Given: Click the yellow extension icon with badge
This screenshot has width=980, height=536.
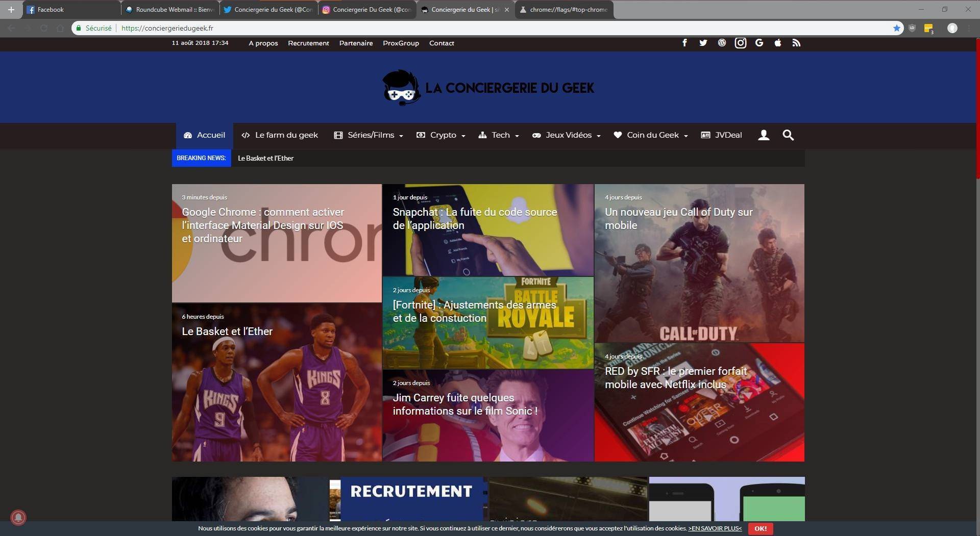Looking at the screenshot, I should pos(929,29).
